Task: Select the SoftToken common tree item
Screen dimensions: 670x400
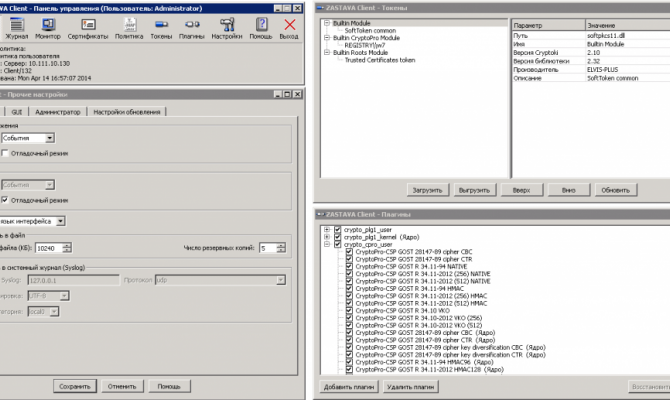Action: 370,31
